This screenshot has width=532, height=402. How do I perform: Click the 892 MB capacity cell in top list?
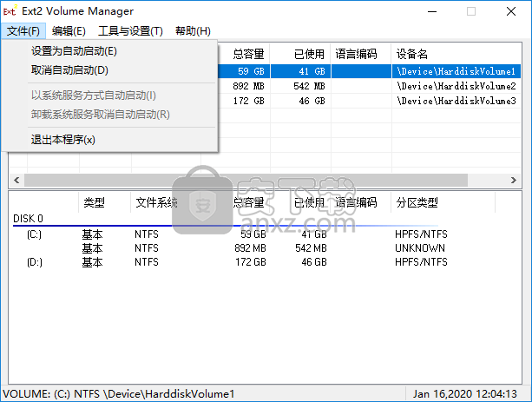pos(248,86)
